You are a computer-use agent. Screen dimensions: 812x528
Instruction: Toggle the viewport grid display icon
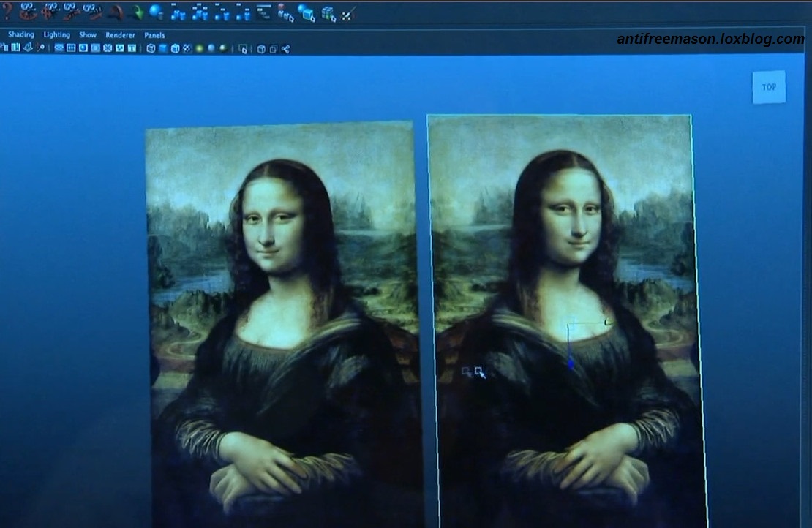coord(59,48)
